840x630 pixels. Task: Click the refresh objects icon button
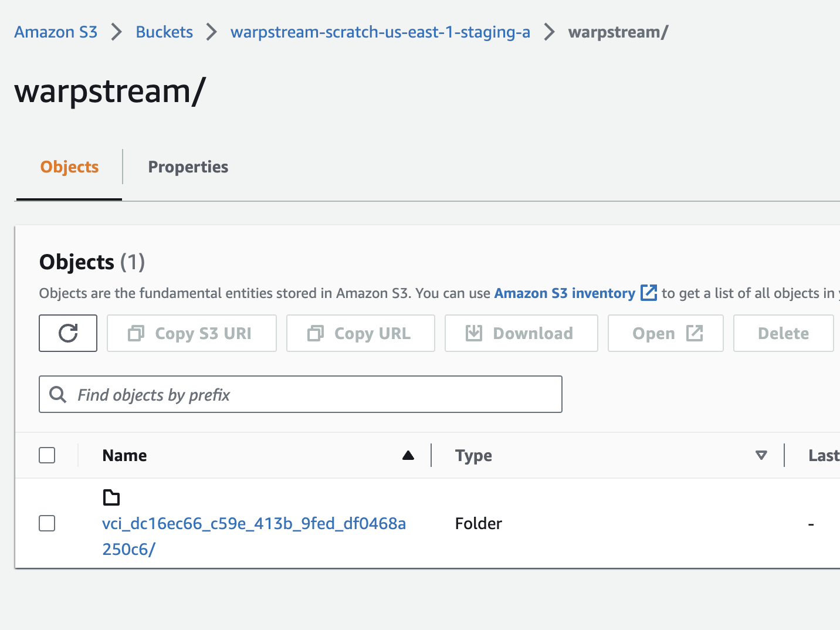(68, 333)
